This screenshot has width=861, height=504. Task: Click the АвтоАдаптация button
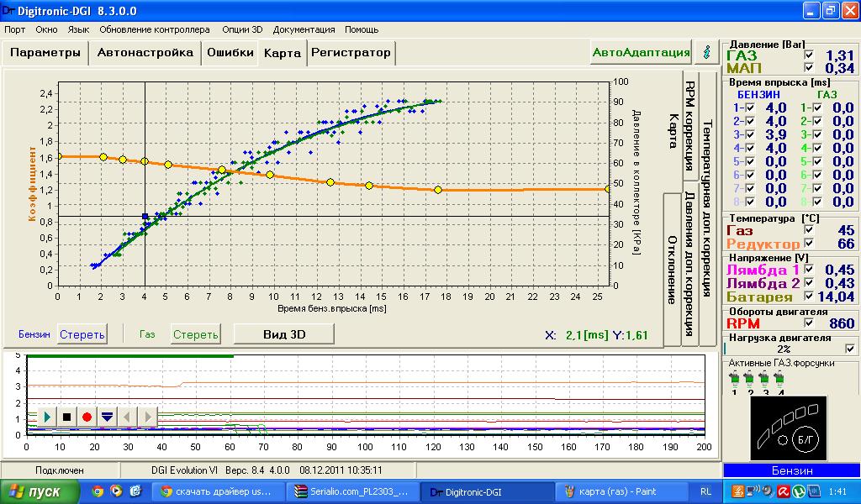pyautogui.click(x=641, y=52)
